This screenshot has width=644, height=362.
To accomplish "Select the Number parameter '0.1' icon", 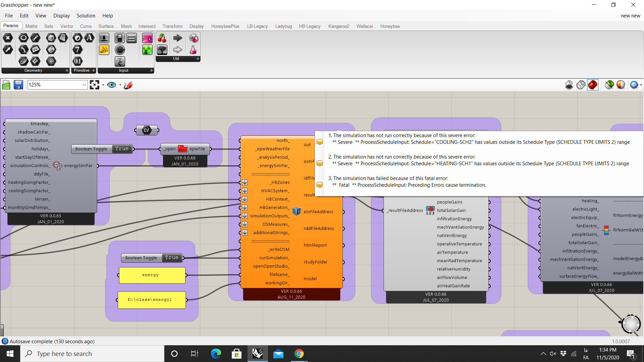I will tap(77, 61).
